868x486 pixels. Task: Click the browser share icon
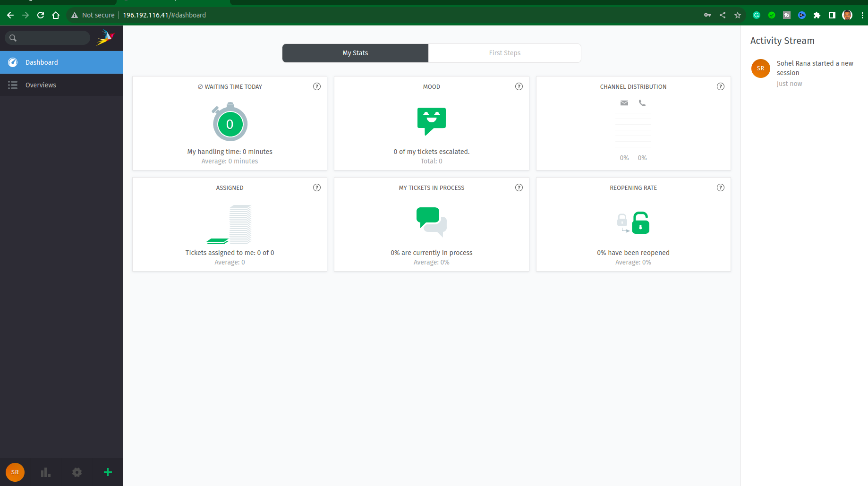(x=723, y=15)
